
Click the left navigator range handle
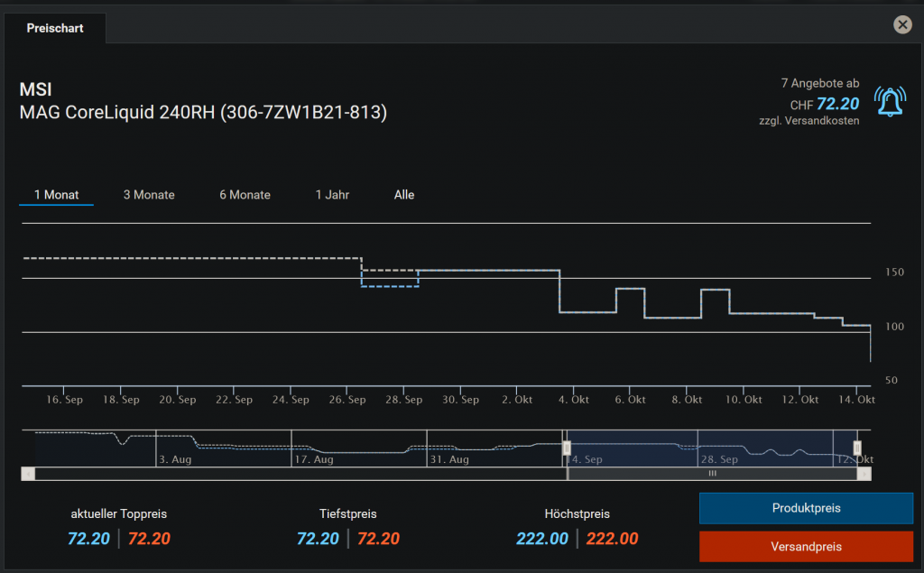pyautogui.click(x=567, y=448)
